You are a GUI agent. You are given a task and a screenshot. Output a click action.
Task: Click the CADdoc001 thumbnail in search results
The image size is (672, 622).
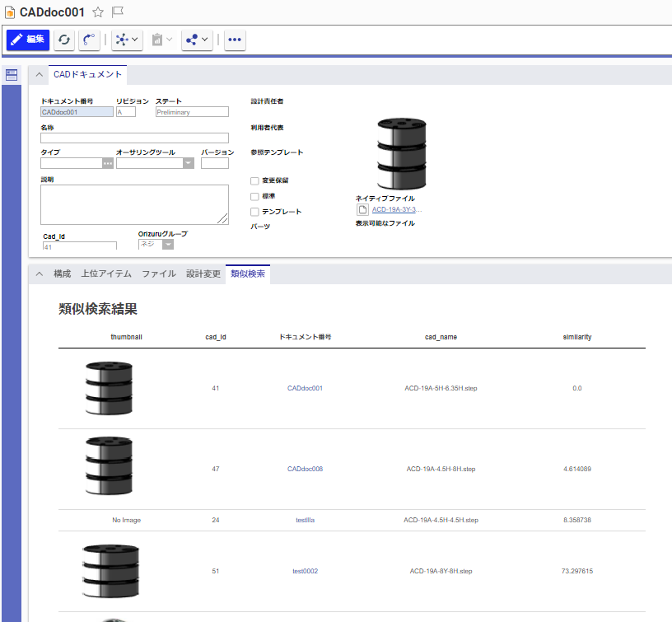coord(110,387)
